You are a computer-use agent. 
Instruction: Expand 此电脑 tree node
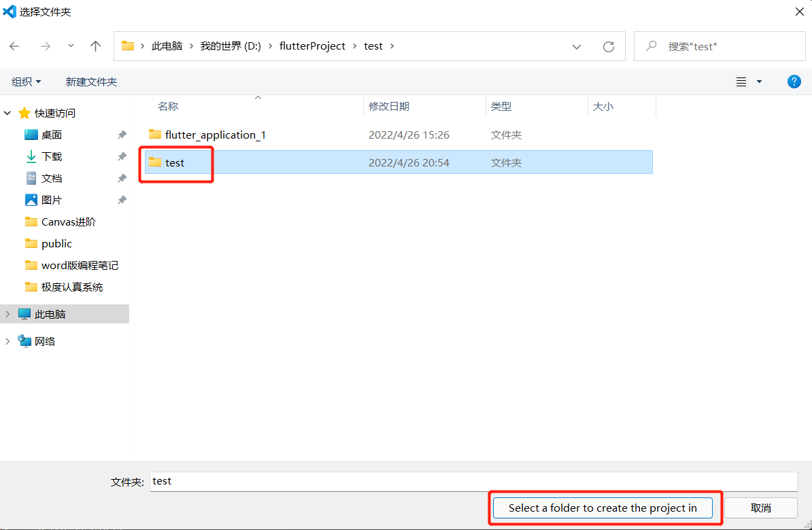[x=7, y=314]
